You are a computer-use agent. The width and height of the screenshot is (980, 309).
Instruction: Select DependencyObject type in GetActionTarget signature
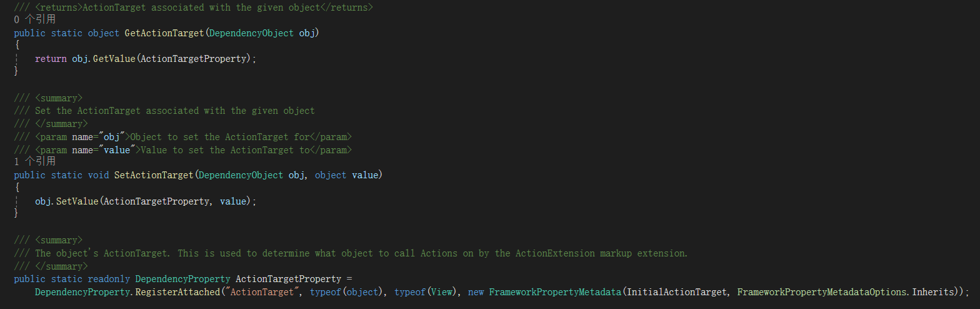(x=251, y=33)
